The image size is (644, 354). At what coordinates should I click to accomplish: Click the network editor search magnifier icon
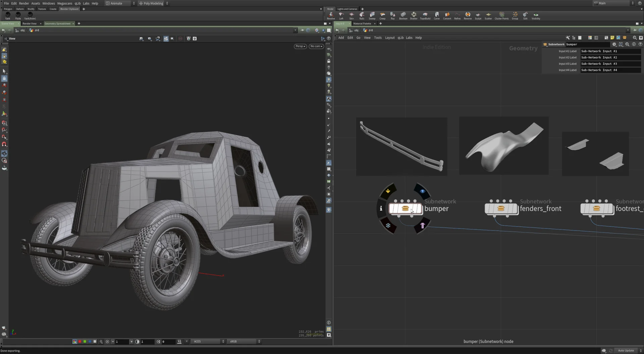635,38
